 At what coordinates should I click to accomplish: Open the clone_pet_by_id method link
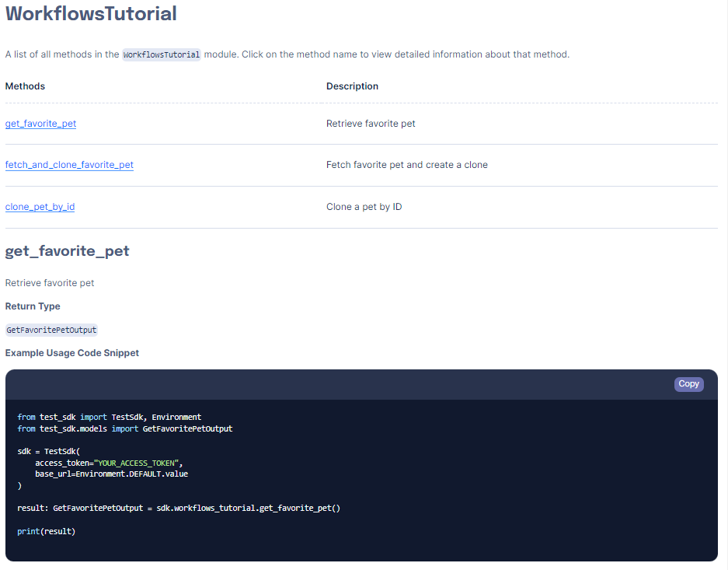point(40,206)
